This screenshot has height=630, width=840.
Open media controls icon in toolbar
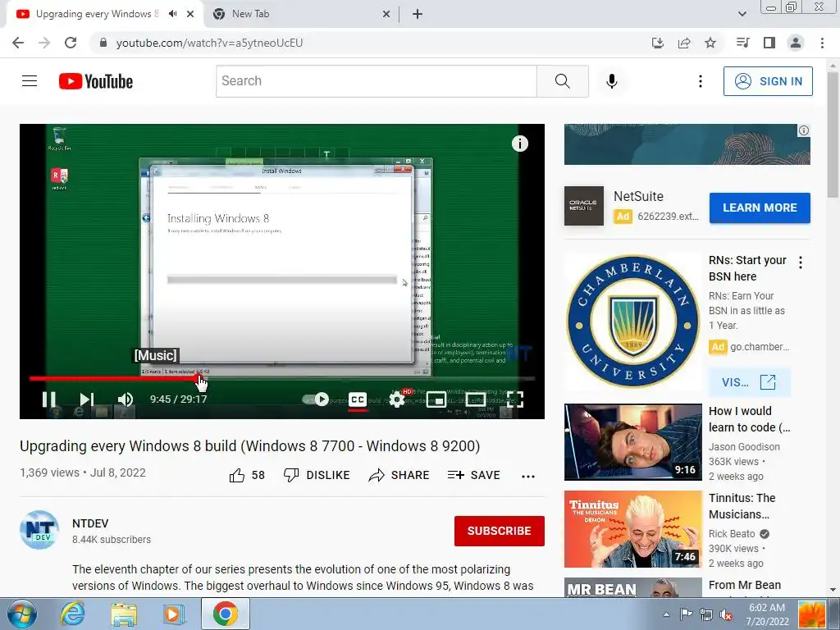(x=742, y=43)
